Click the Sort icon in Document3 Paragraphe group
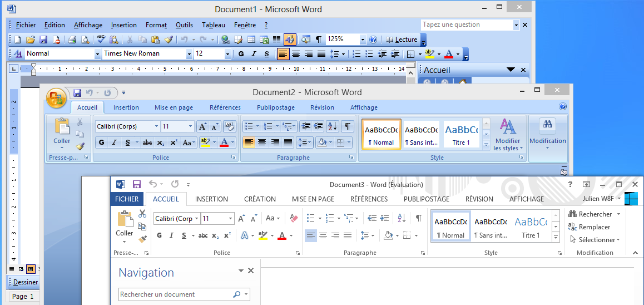The width and height of the screenshot is (644, 305). point(402,218)
